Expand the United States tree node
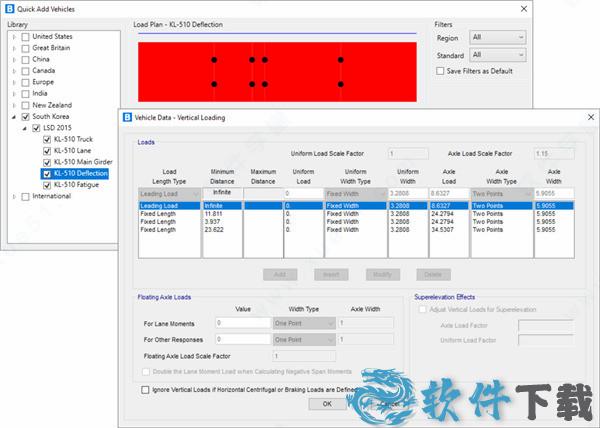This screenshot has height=428, width=600. tap(14, 36)
